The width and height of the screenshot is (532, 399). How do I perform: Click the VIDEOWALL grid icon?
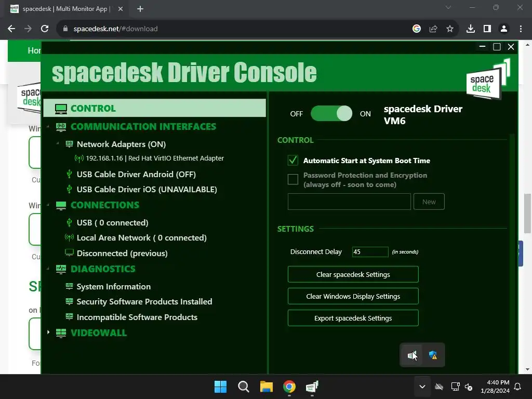pos(61,333)
